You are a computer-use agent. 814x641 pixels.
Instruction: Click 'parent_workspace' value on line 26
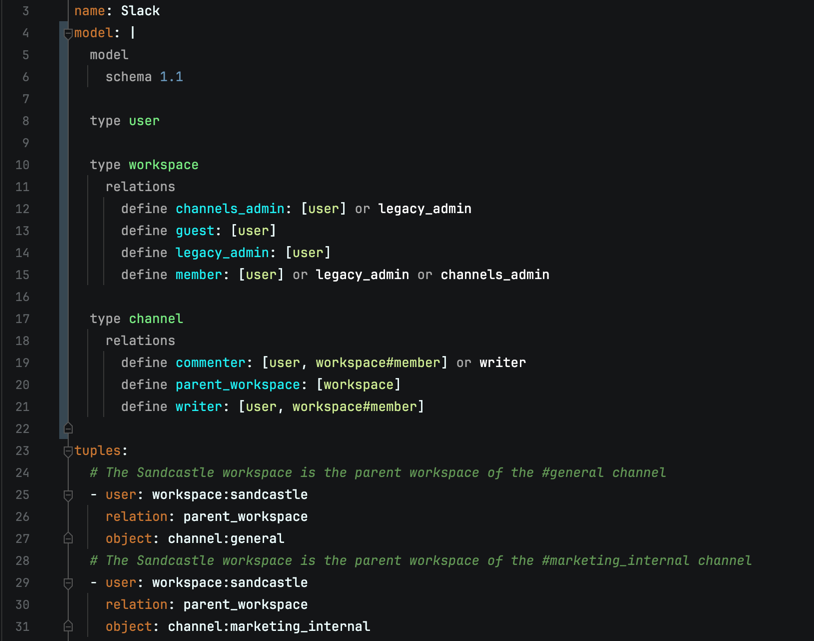point(246,516)
